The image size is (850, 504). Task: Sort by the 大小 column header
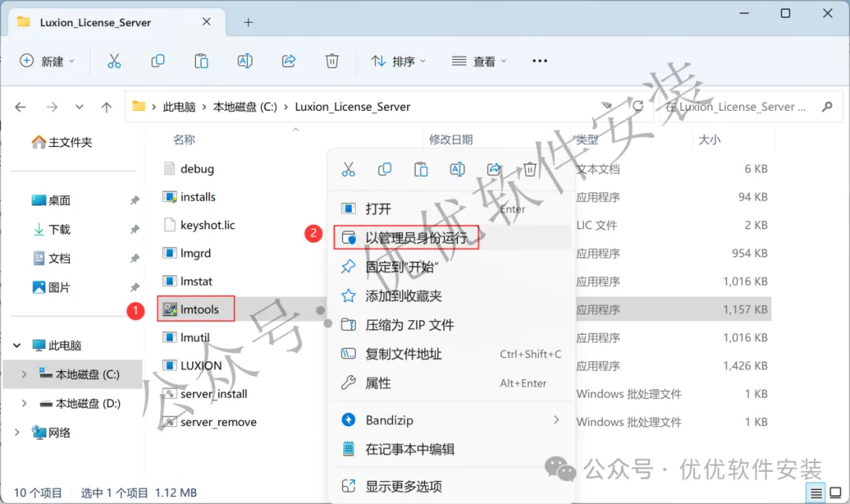[x=710, y=140]
